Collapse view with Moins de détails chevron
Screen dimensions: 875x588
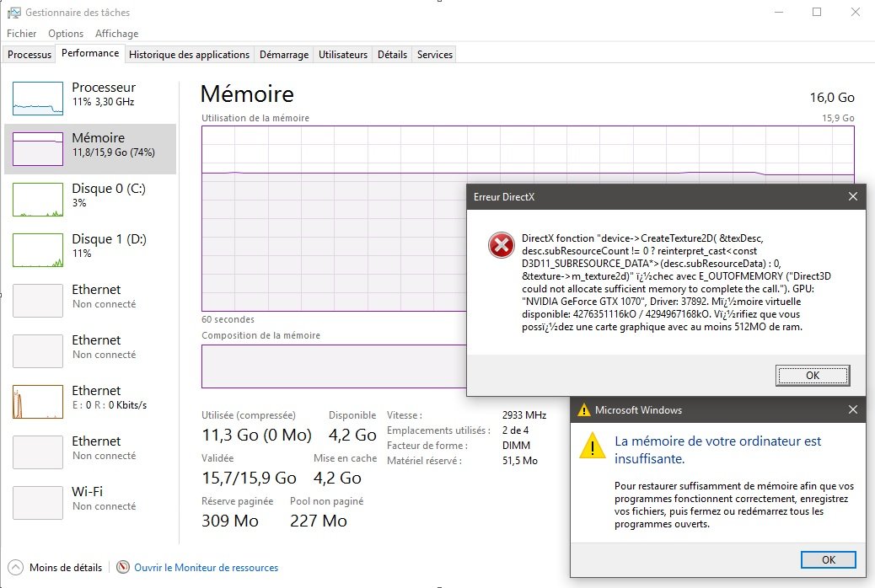click(x=15, y=568)
